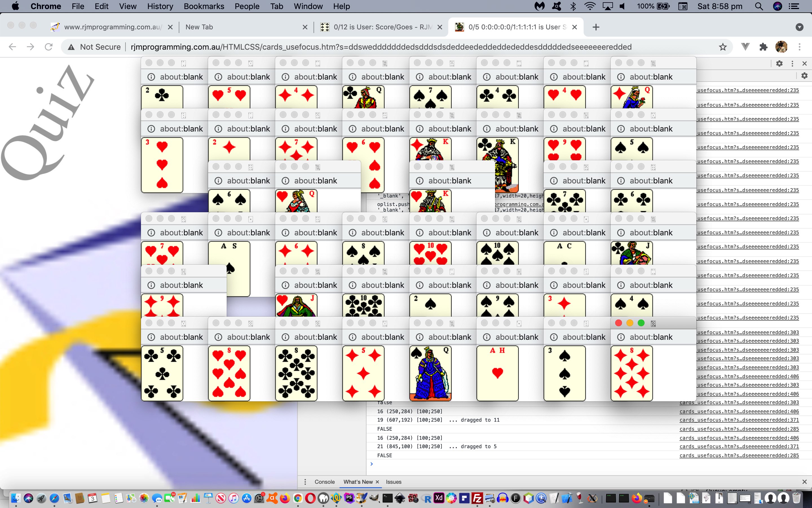Open console link :371 on 'dragged to 5' row
The height and width of the screenshot is (508, 812).
click(x=739, y=446)
